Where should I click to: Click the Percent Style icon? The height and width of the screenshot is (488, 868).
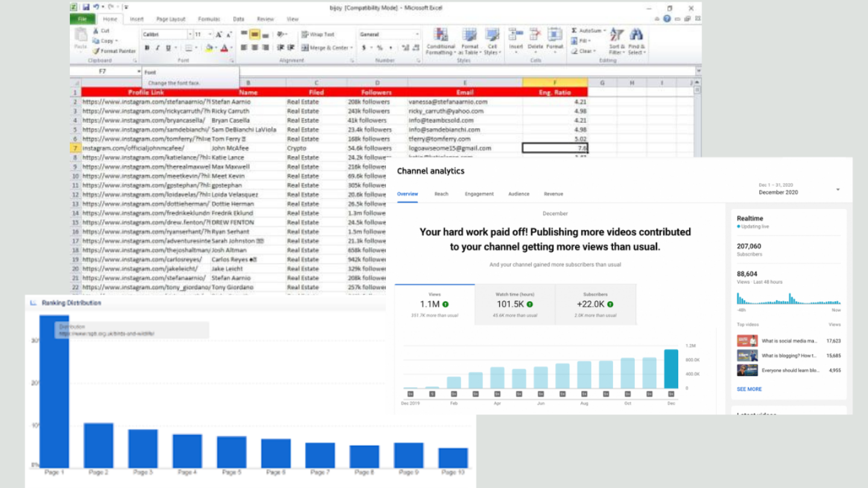[380, 48]
